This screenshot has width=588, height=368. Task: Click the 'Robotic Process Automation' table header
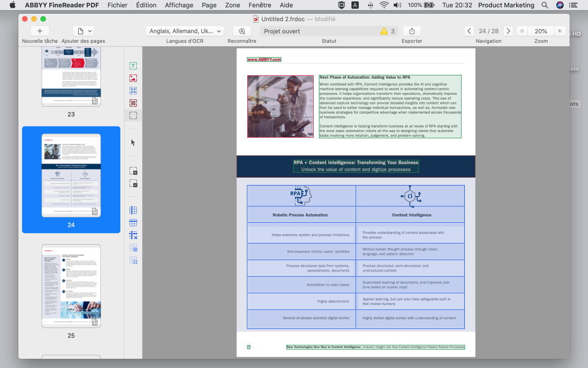pyautogui.click(x=300, y=215)
